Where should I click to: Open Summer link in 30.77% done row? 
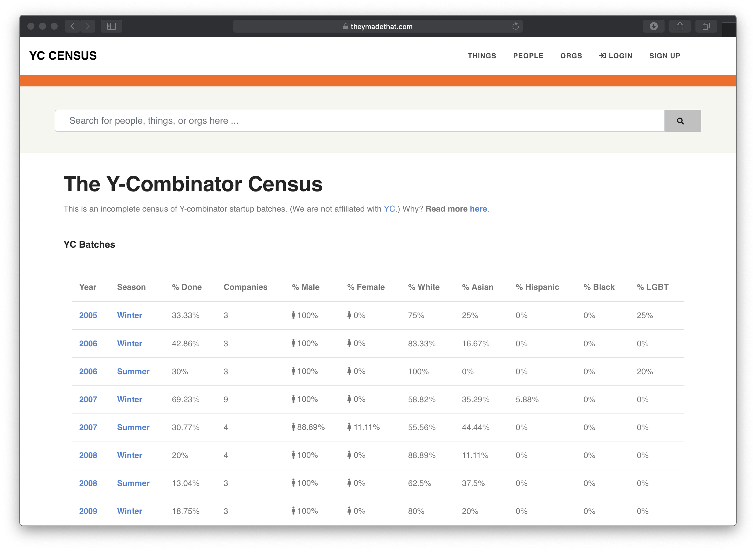133,427
